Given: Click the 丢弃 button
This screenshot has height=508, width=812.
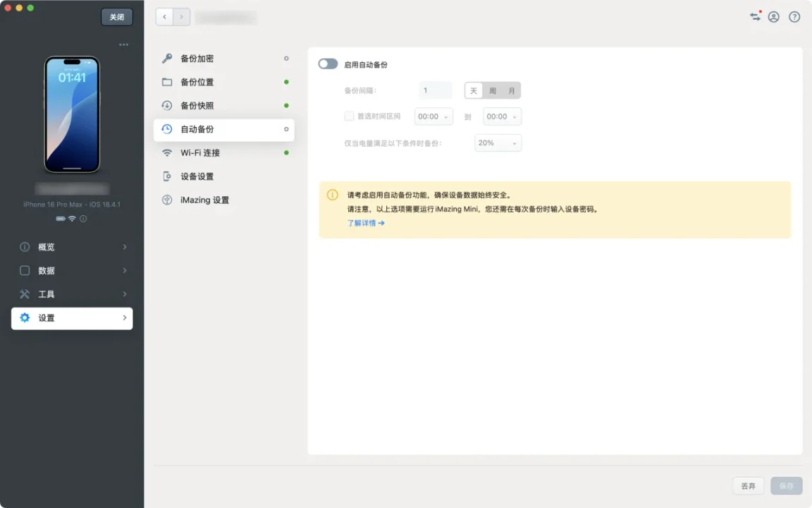Looking at the screenshot, I should [749, 485].
